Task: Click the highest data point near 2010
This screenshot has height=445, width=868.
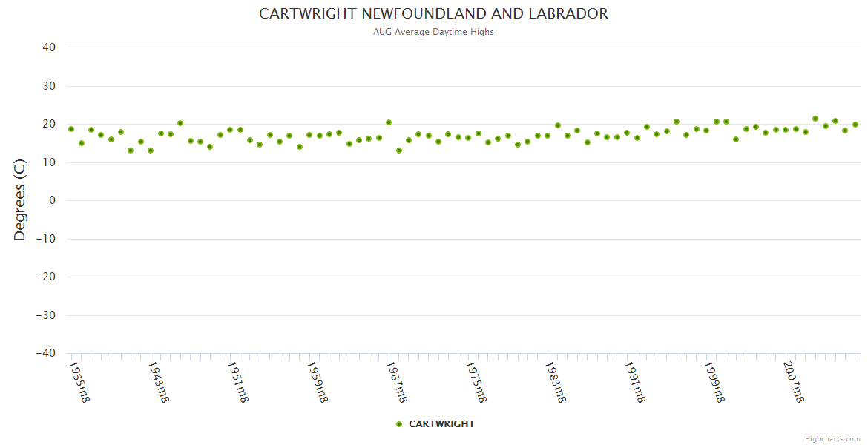Action: (815, 119)
